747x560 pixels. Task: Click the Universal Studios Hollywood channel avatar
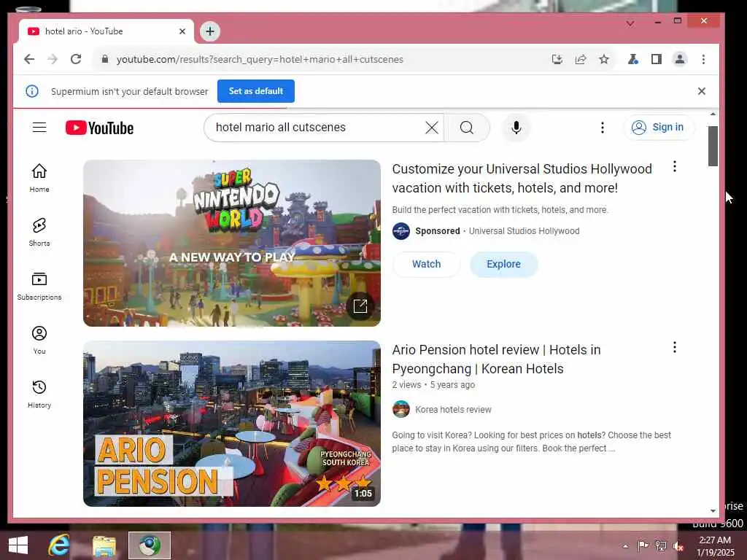click(x=401, y=231)
